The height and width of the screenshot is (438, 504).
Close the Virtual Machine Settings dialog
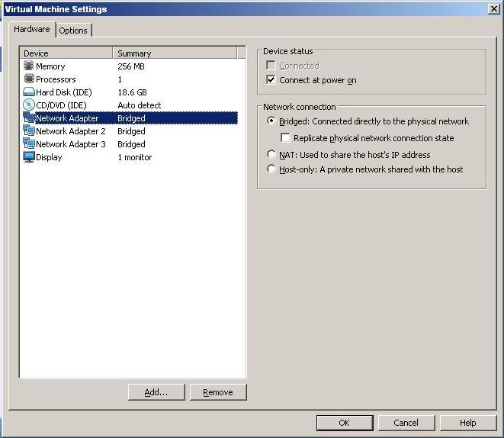point(494,8)
